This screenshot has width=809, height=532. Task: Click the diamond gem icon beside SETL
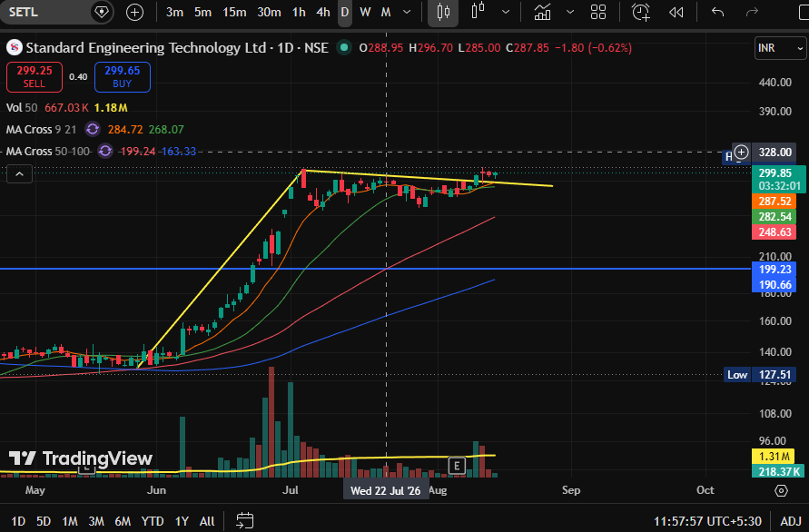coord(102,12)
